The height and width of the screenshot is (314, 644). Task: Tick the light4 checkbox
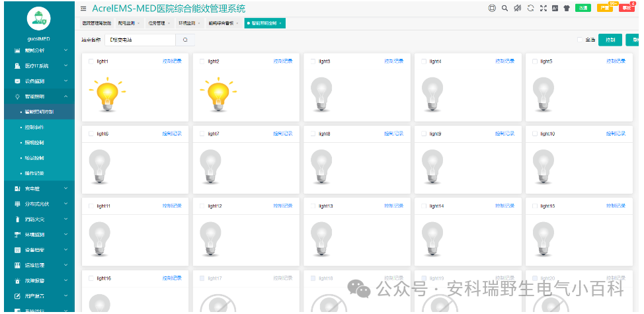(x=424, y=61)
